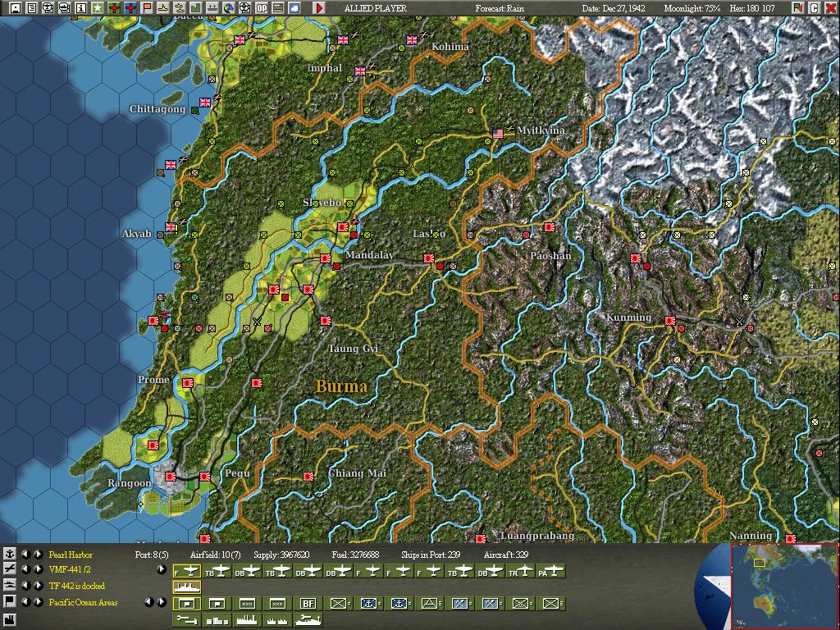Click the repair ship facility icon

[308, 620]
